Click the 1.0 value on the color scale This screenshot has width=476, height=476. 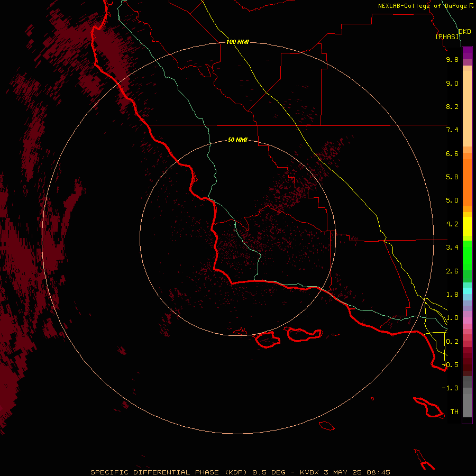[x=452, y=318]
